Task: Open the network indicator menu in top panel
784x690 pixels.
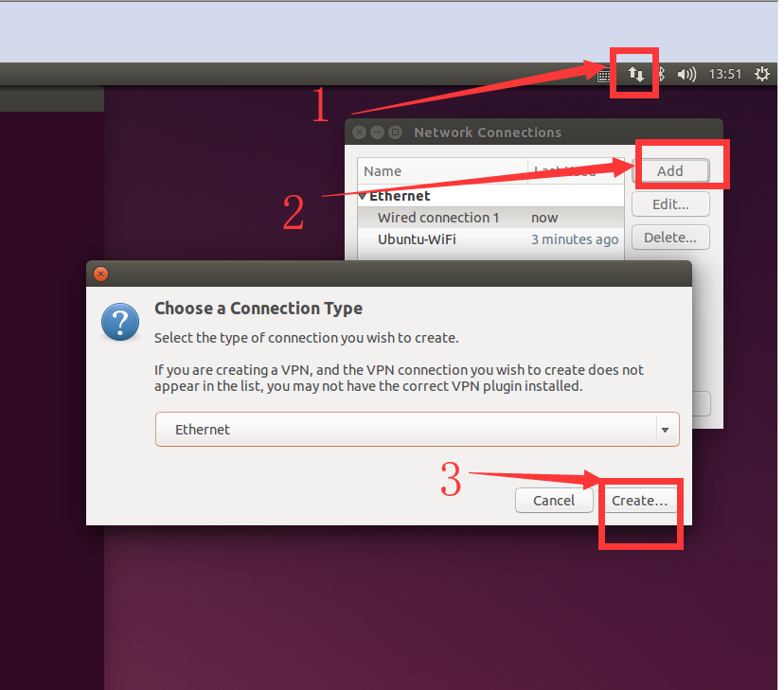Action: 635,75
